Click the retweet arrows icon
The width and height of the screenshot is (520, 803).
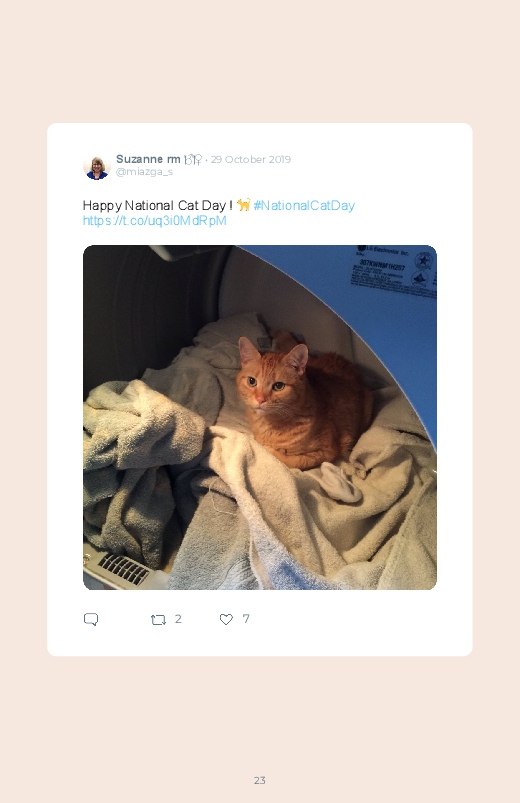[158, 620]
